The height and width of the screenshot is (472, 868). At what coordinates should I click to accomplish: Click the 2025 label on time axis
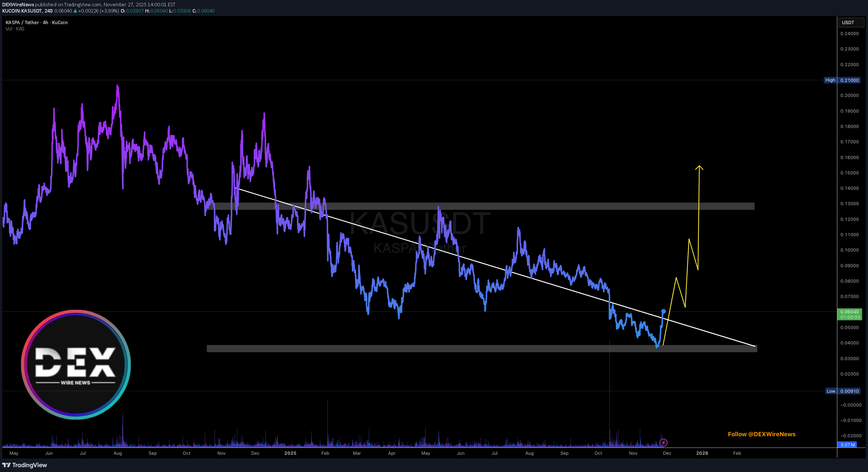coord(290,453)
